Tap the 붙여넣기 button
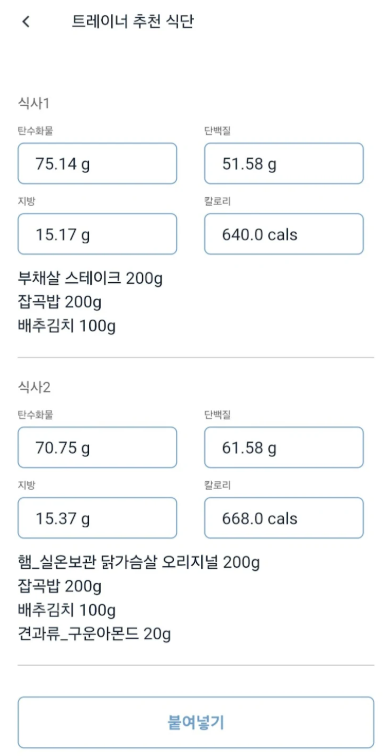392x756 pixels. [196, 722]
